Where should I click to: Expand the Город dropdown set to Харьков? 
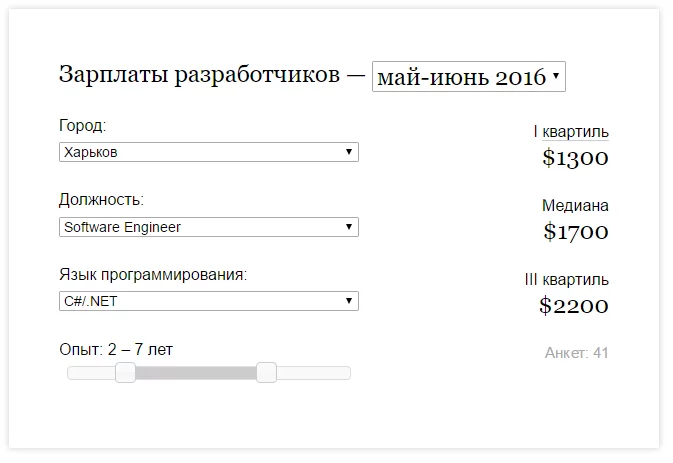coord(208,152)
